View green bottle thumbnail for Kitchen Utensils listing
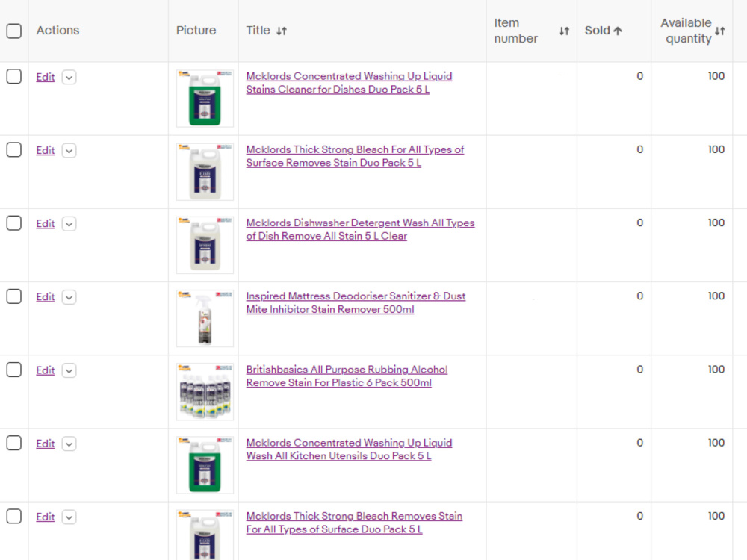 [x=205, y=465]
